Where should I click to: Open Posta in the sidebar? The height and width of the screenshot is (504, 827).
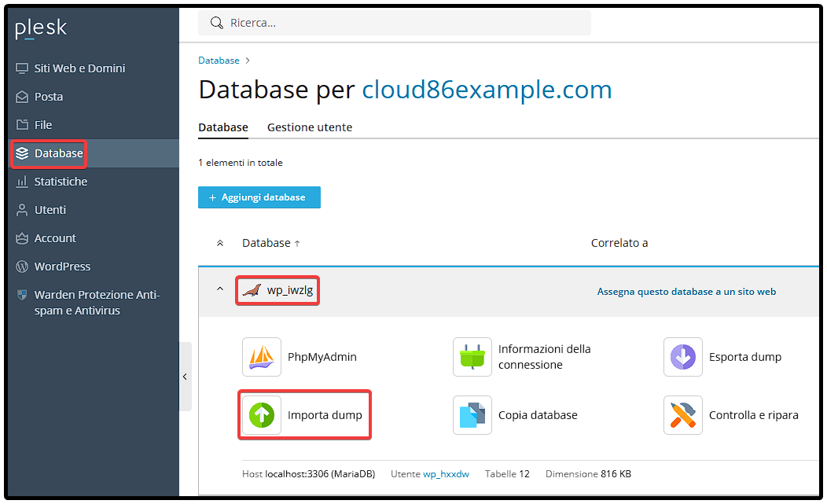(49, 97)
